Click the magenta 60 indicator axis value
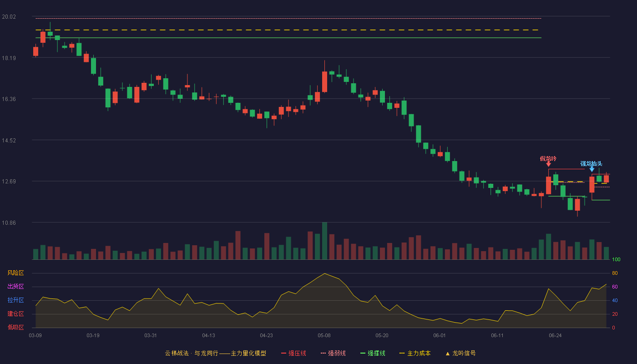 [x=615, y=287]
